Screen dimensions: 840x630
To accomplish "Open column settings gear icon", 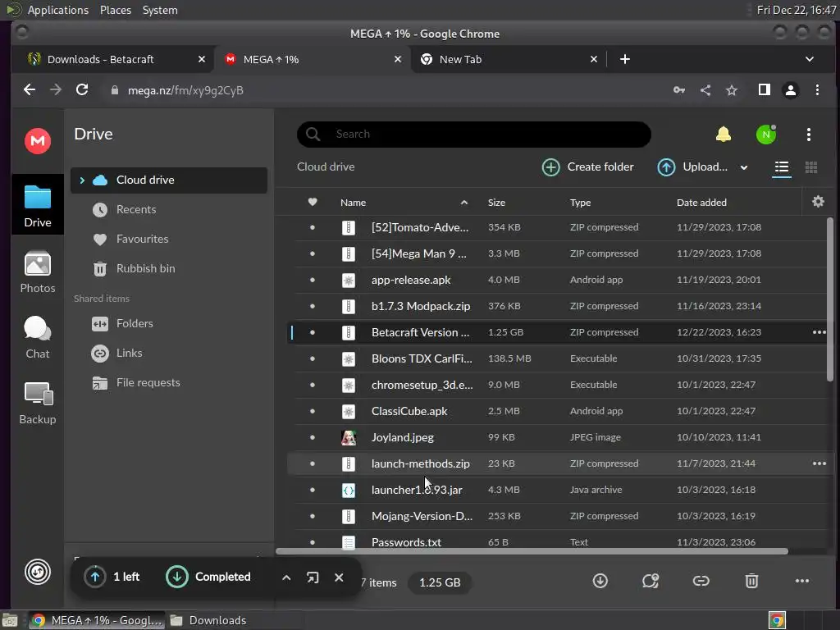I will pyautogui.click(x=818, y=202).
